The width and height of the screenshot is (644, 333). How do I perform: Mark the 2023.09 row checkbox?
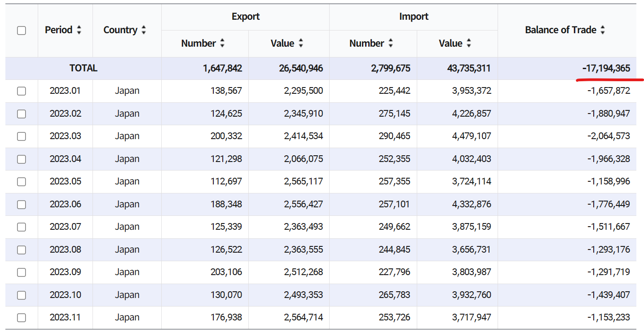22,272
